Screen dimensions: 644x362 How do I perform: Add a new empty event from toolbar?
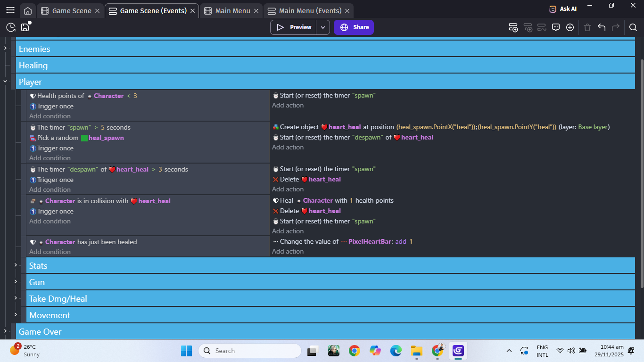click(513, 27)
